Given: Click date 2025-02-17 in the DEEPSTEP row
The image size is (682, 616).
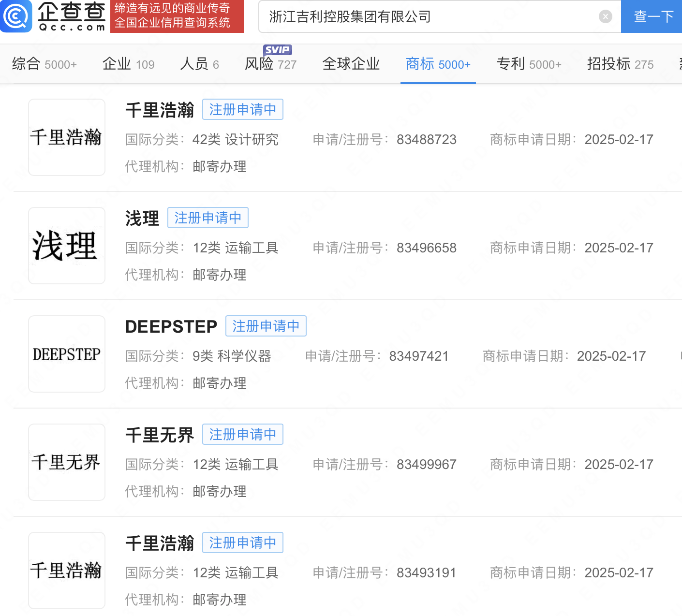Looking at the screenshot, I should [x=611, y=356].
